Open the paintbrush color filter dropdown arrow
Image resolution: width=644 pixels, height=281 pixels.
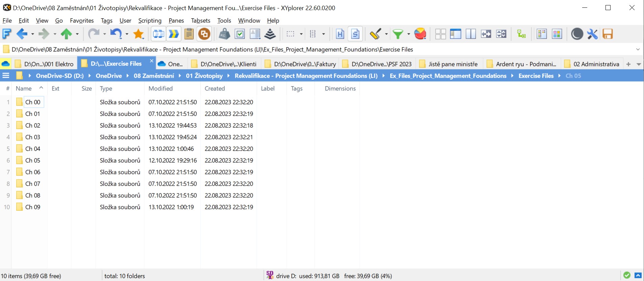pos(386,34)
